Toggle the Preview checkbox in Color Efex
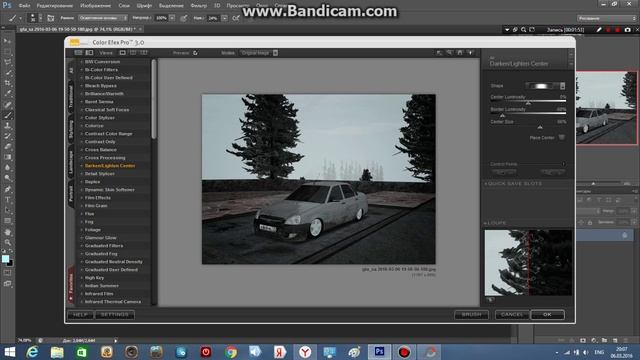 (196, 53)
